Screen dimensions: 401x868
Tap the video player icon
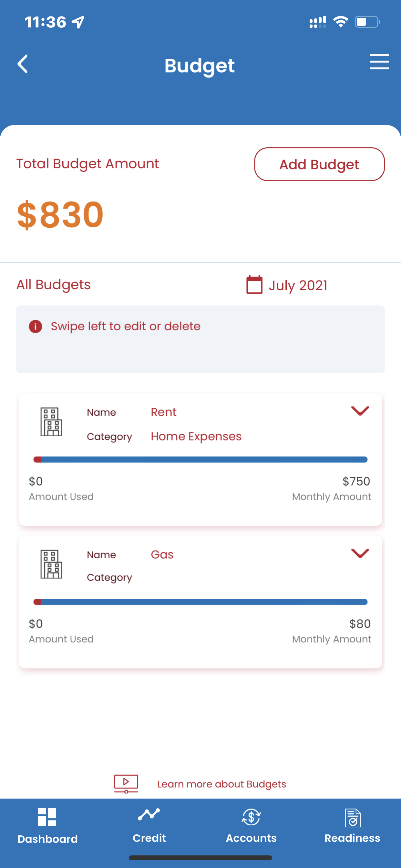tap(126, 784)
